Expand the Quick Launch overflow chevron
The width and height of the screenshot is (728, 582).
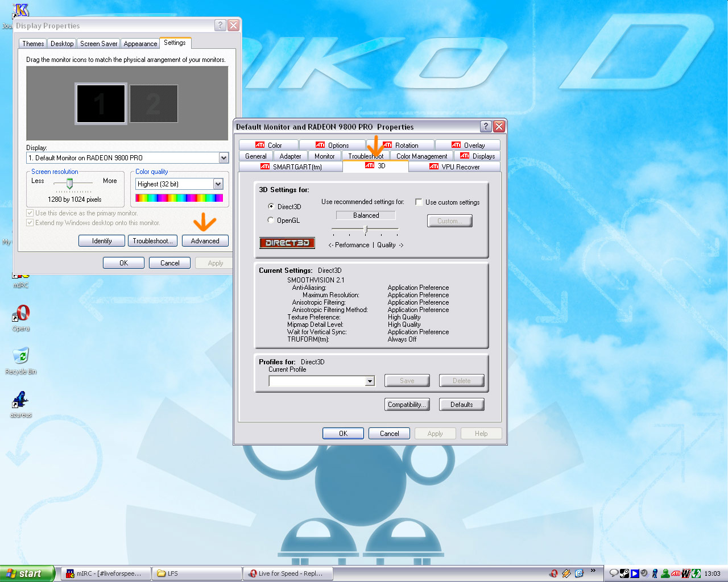[593, 571]
